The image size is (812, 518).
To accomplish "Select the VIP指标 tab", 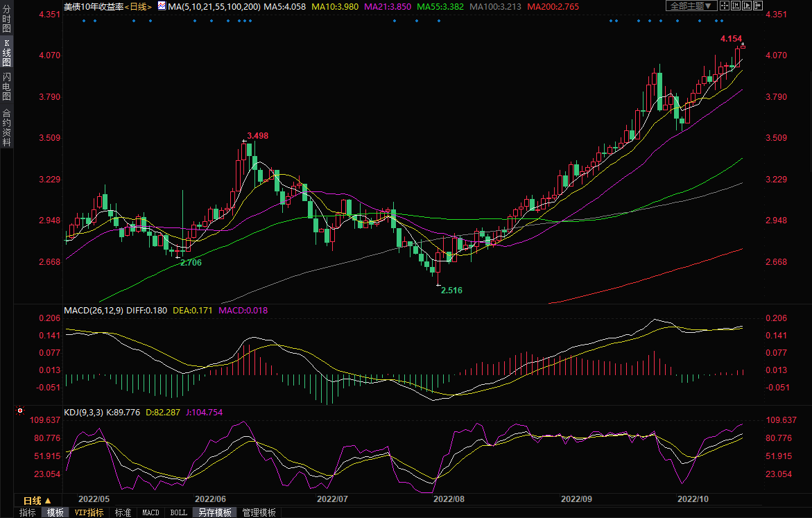I will click(x=89, y=513).
